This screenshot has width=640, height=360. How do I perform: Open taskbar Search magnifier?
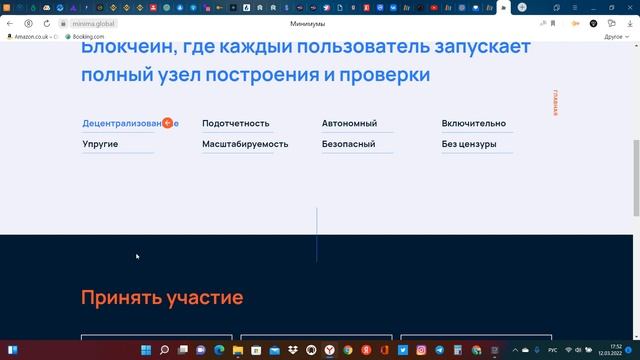(164, 350)
